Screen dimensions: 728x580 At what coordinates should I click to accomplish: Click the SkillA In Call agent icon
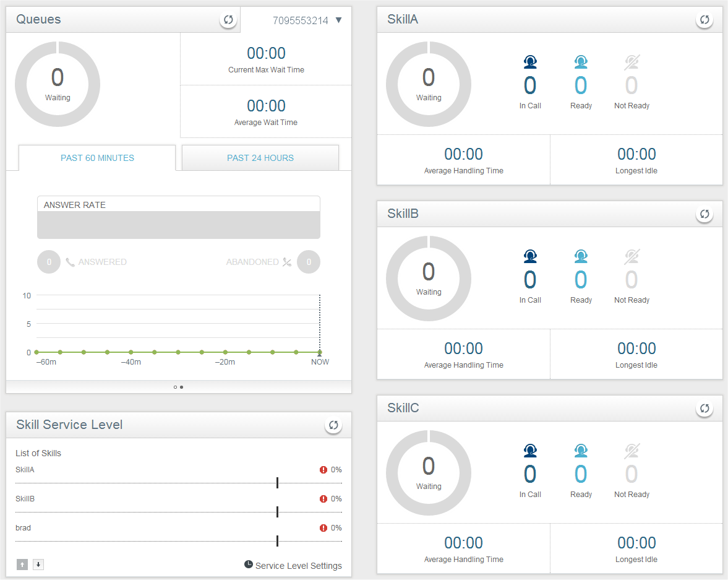[530, 62]
